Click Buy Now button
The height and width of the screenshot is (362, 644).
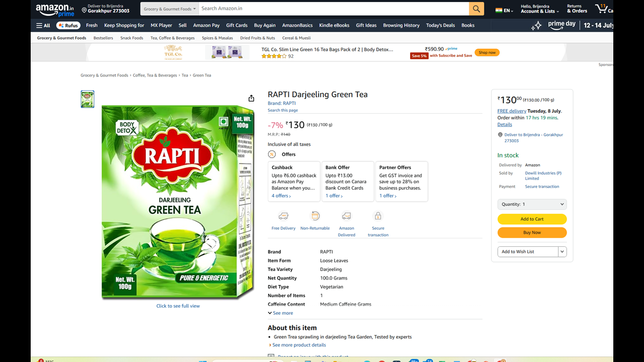point(532,233)
